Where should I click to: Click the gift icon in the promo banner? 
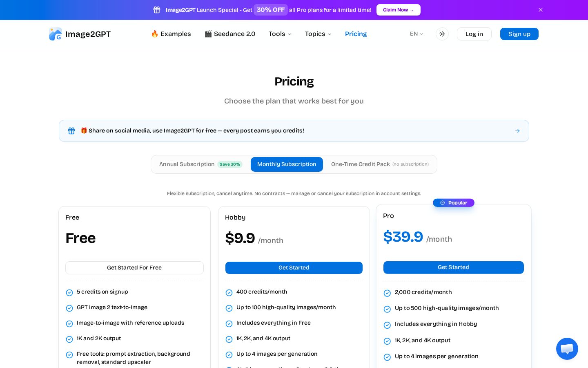point(157,10)
